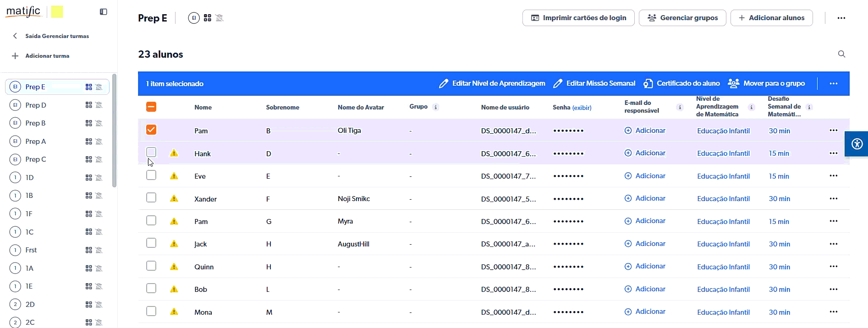Collapse the sidebar panel icon

click(104, 12)
